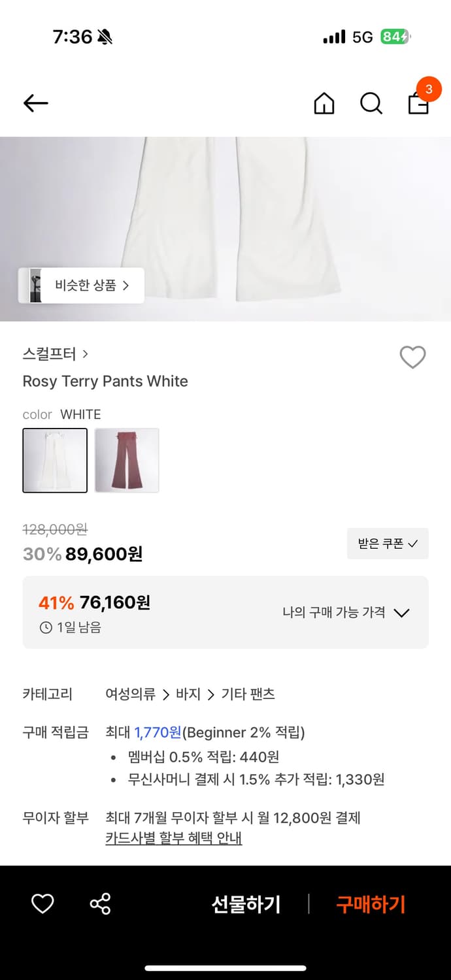Choose the red pants color swatch

coord(127,460)
